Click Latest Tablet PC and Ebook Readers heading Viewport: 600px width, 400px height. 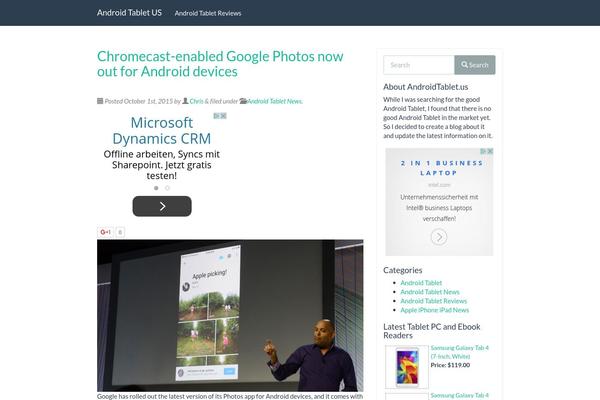pyautogui.click(x=432, y=331)
